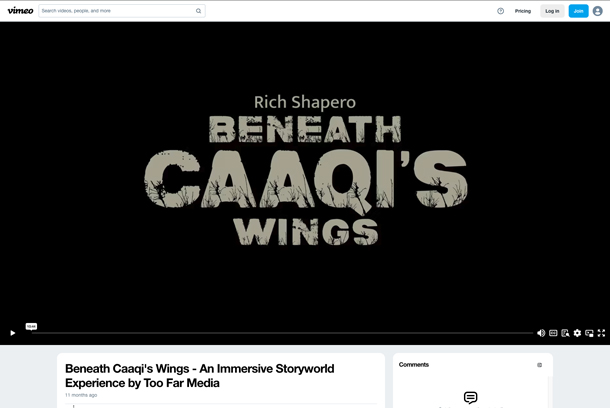
Task: Enable picture-in-picture mode
Action: pyautogui.click(x=589, y=333)
